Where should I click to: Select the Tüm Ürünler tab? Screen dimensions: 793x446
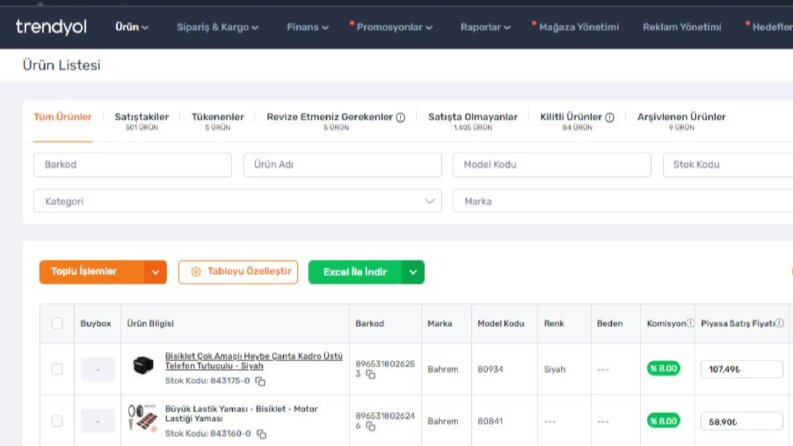(63, 117)
